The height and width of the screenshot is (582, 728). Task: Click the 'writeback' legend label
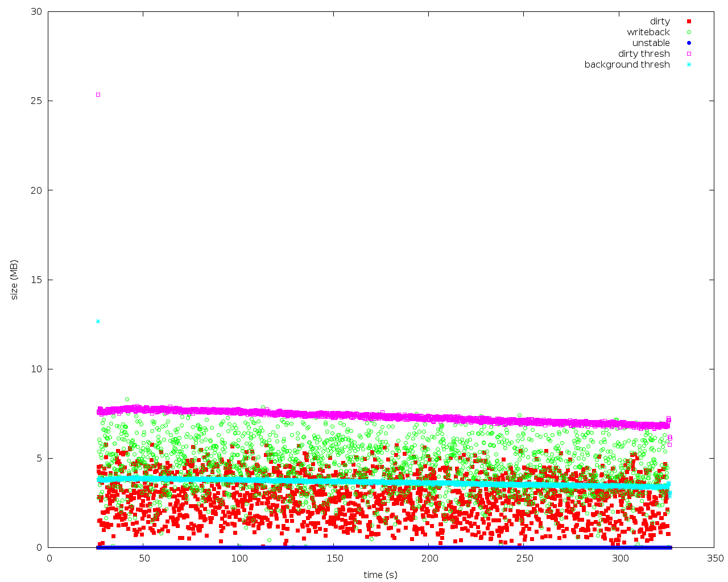(648, 32)
